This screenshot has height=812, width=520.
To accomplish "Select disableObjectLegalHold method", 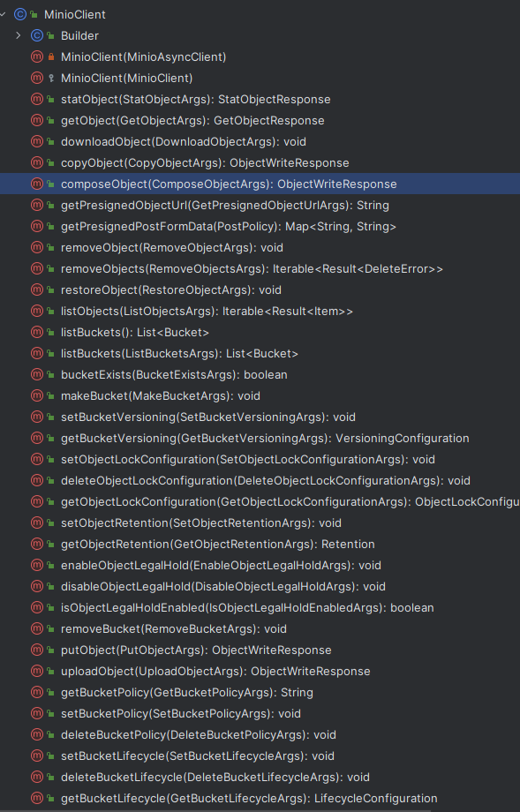I will pyautogui.click(x=223, y=588).
